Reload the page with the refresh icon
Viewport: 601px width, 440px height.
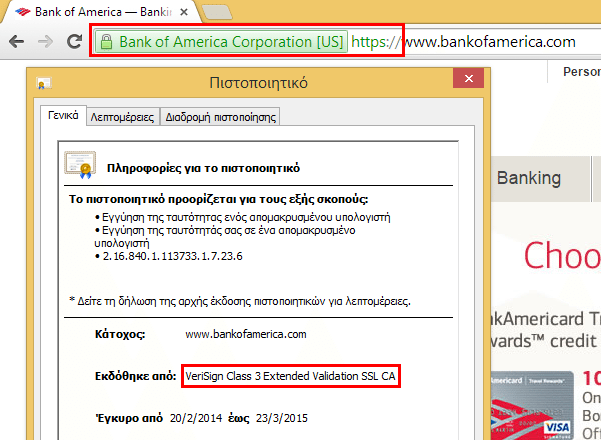[x=74, y=41]
